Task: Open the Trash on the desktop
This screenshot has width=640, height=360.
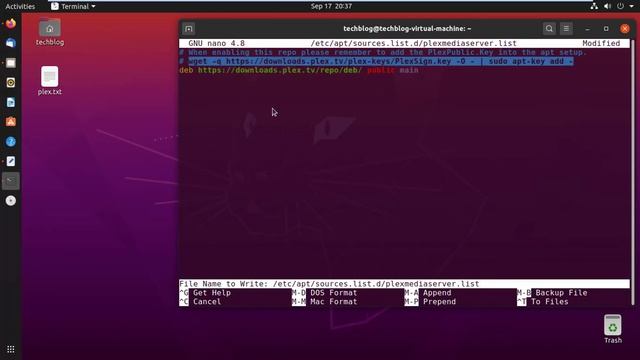Action: pos(613,329)
